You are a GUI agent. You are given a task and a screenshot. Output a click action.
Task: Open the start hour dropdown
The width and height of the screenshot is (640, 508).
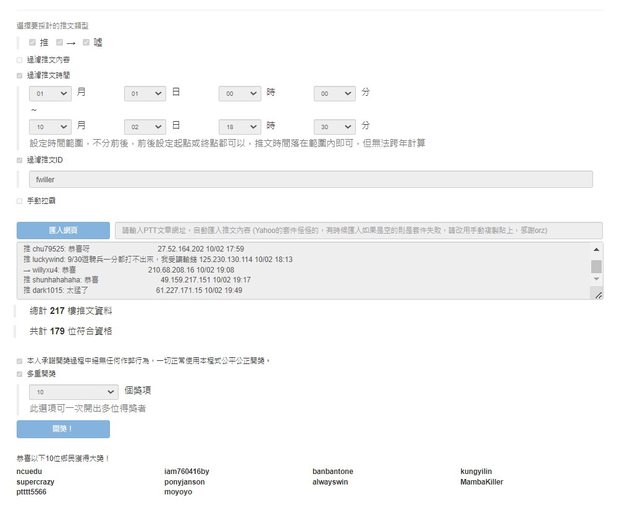(240, 93)
